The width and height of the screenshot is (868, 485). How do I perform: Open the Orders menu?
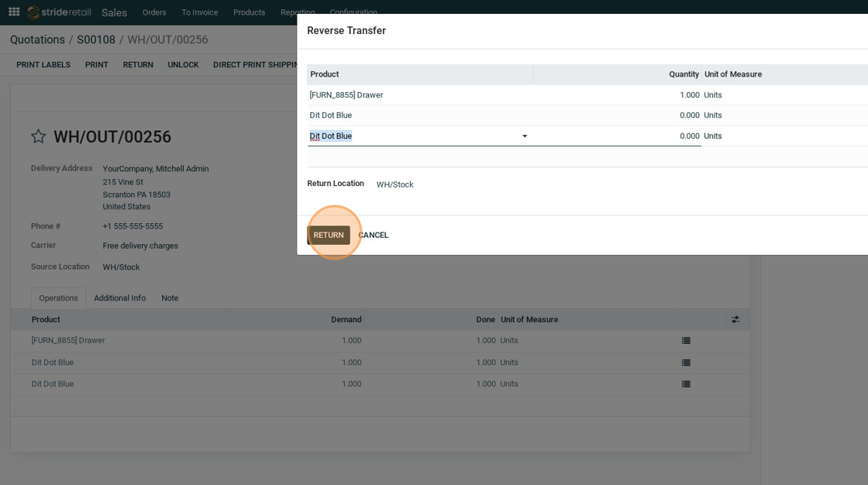154,12
